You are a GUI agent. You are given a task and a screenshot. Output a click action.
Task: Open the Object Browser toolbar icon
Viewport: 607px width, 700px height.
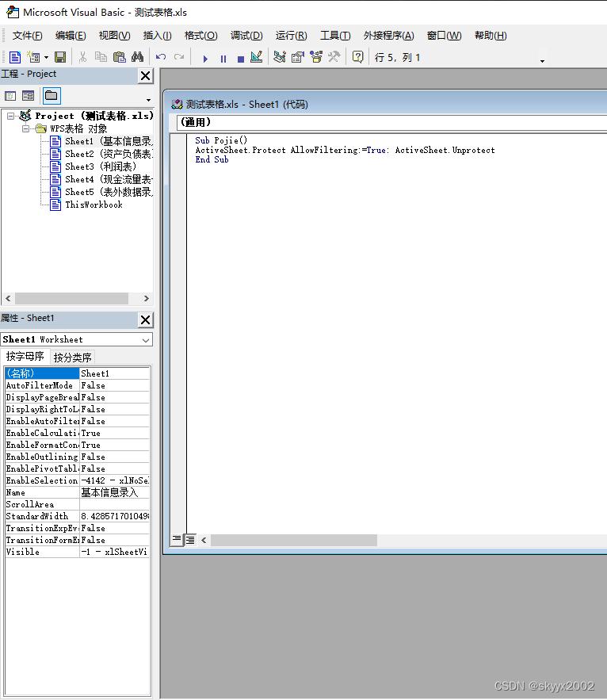[315, 57]
